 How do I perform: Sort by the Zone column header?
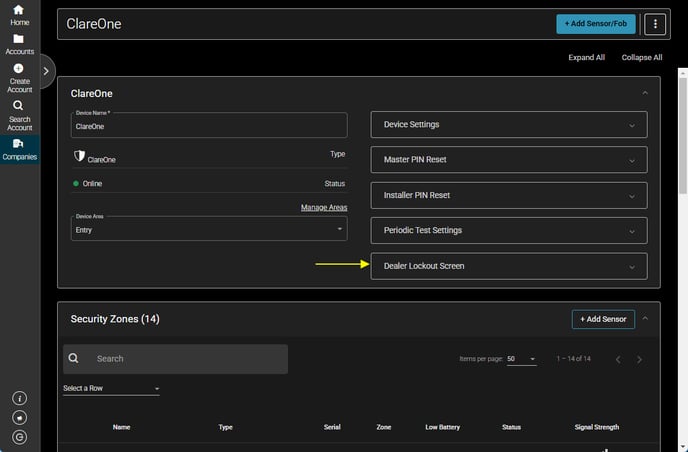point(383,427)
